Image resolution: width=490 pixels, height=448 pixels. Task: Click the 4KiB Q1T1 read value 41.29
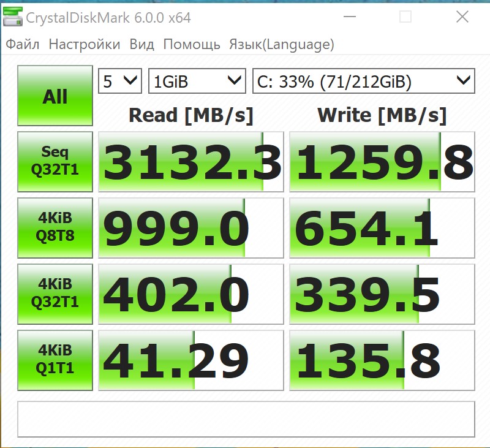coord(191,360)
